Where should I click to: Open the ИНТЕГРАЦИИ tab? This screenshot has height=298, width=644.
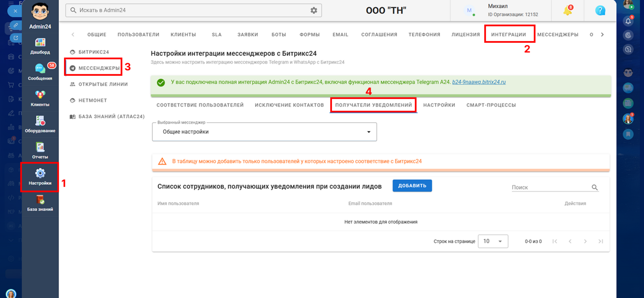[x=509, y=34]
